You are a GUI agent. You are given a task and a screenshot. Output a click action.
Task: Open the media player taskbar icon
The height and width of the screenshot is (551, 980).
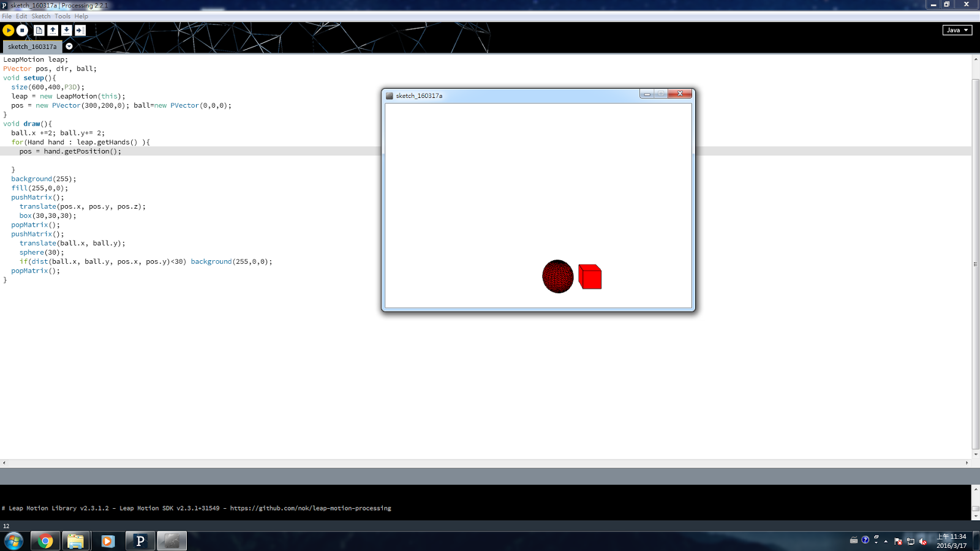click(108, 541)
